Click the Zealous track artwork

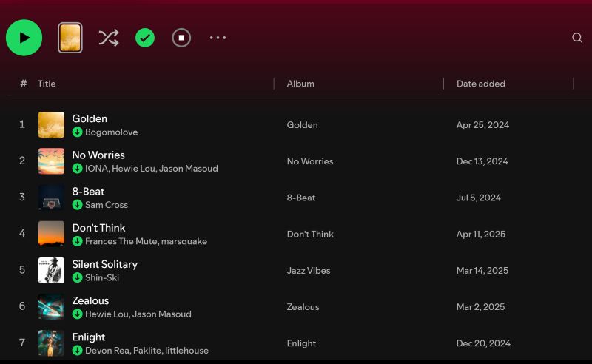[x=51, y=307]
